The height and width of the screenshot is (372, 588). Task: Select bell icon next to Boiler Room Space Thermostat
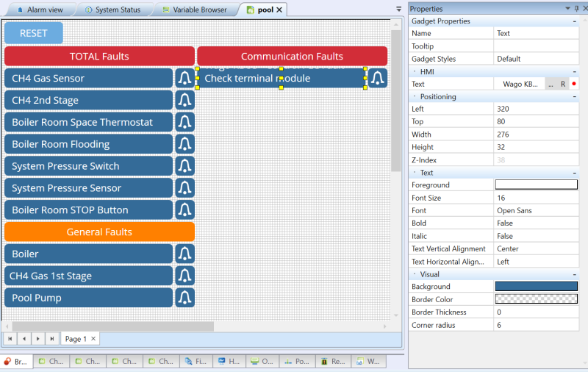185,122
